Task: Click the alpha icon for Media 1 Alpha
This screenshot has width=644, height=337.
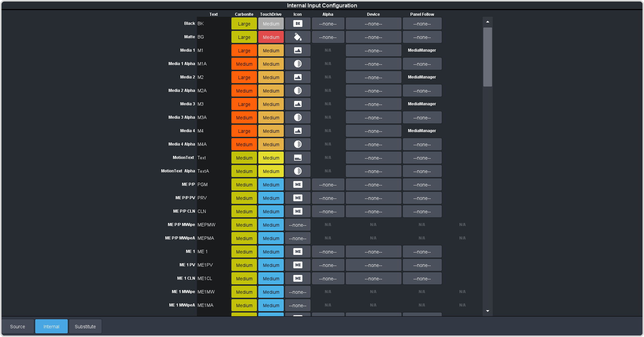Action: click(x=298, y=64)
